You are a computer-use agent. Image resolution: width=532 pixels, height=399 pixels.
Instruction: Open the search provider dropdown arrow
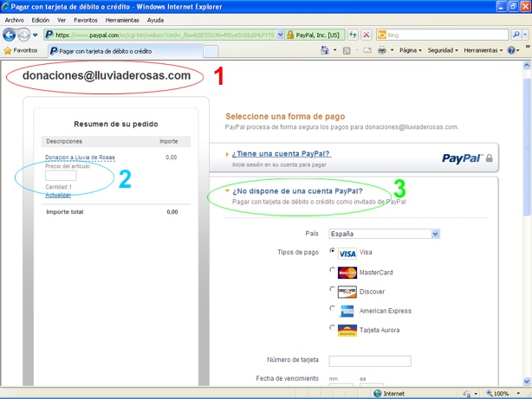click(525, 35)
